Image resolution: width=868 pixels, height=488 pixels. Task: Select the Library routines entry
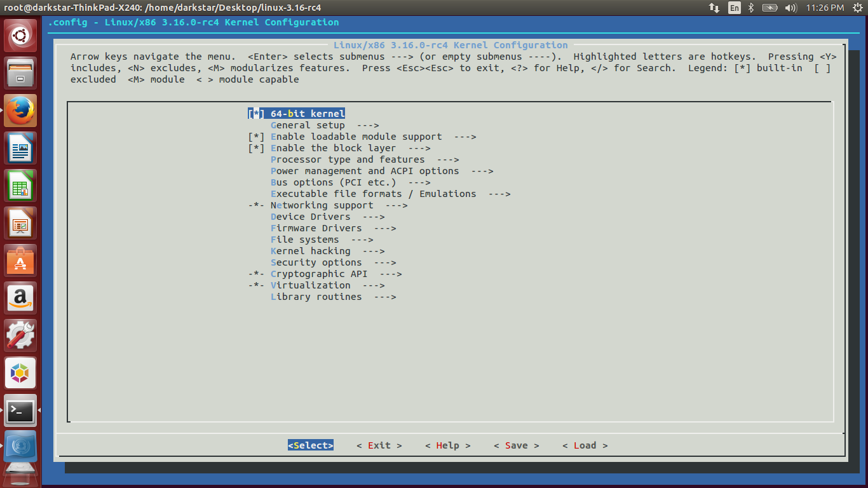tap(334, 297)
